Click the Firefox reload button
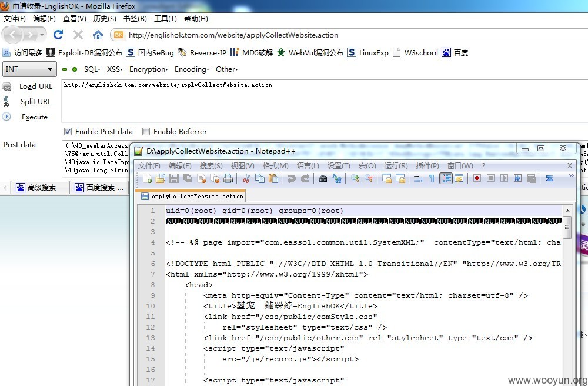This screenshot has height=386, width=588. pos(58,35)
